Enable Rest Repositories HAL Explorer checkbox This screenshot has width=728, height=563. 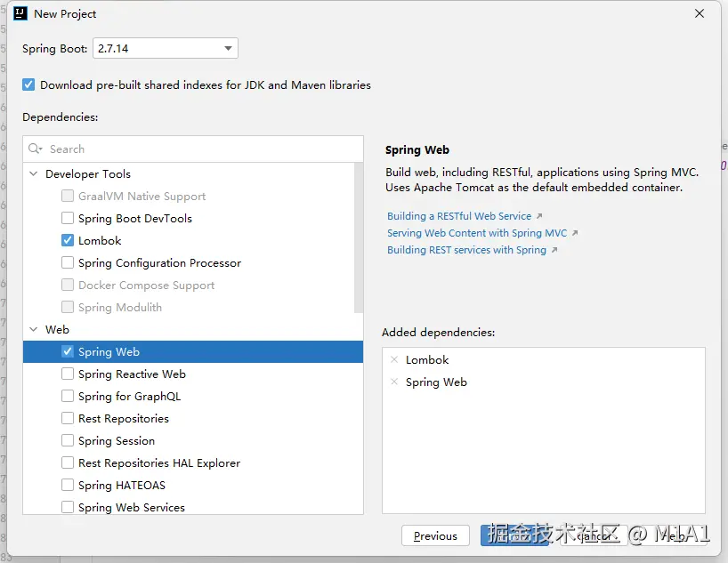(68, 462)
